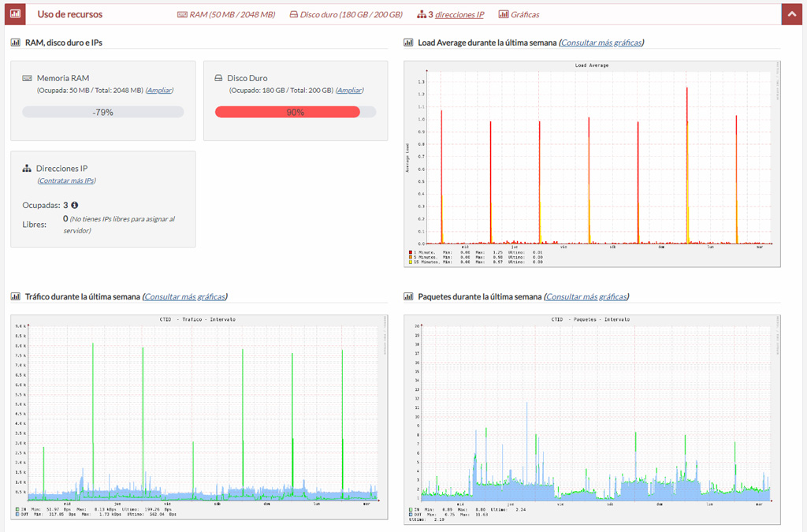Click Ampliar link under Memoria RAM
Image resolution: width=807 pixels, height=532 pixels.
[x=159, y=91]
